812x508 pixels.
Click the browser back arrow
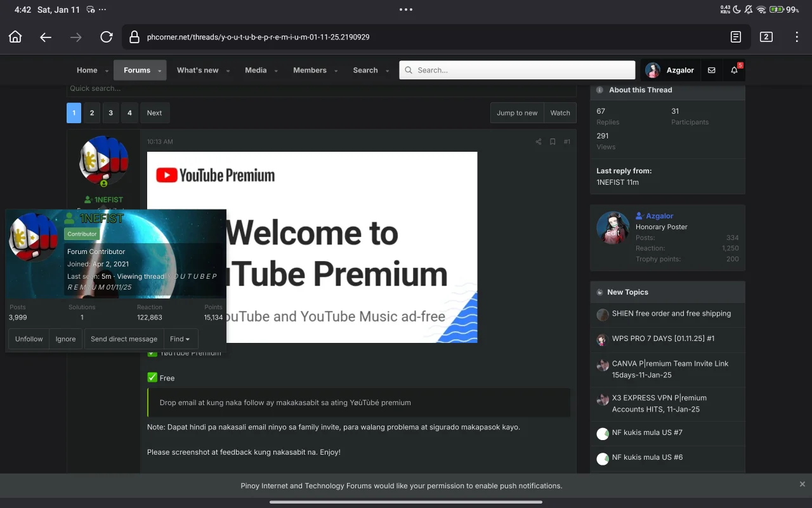(x=46, y=37)
